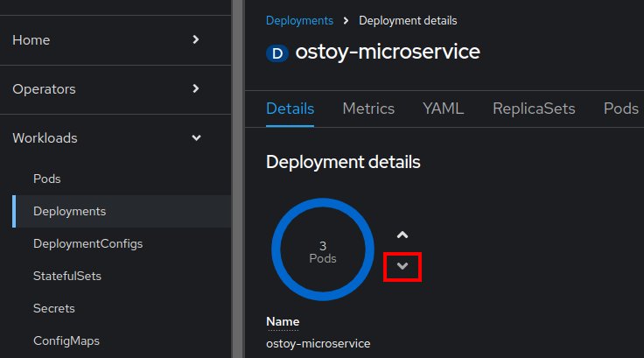Click the 3 Pods donut chart
The image size is (644, 358).
click(323, 252)
